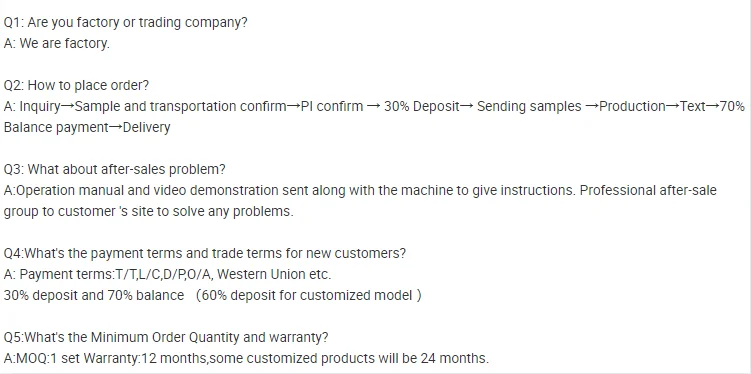Click the answer "A: We are factory."
The image size is (751, 374).
(57, 44)
